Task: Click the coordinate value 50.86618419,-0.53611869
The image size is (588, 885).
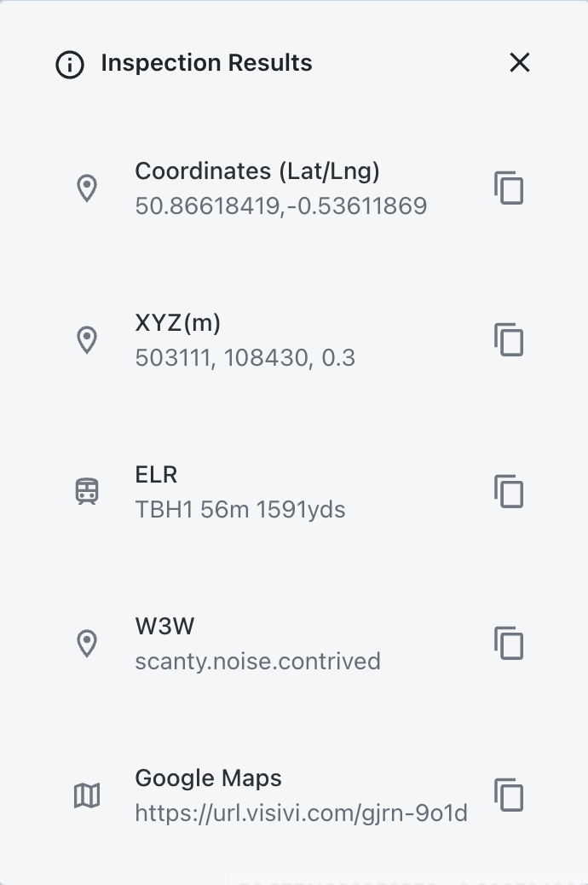Action: (280, 206)
